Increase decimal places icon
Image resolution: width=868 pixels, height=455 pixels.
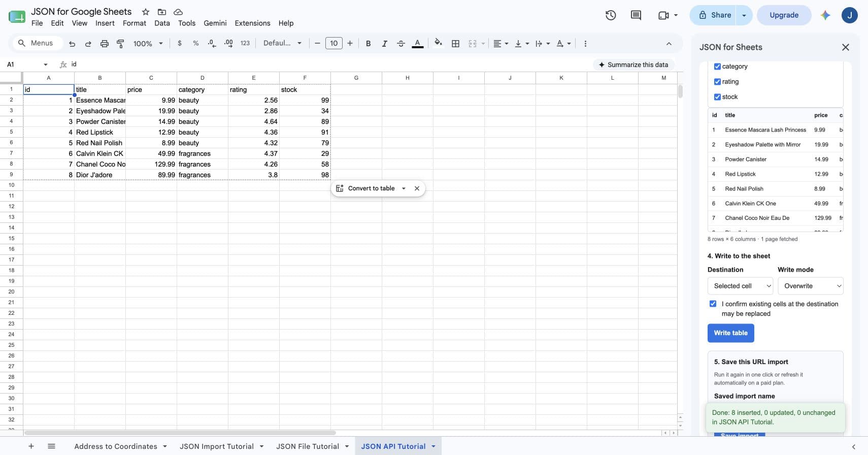point(228,44)
